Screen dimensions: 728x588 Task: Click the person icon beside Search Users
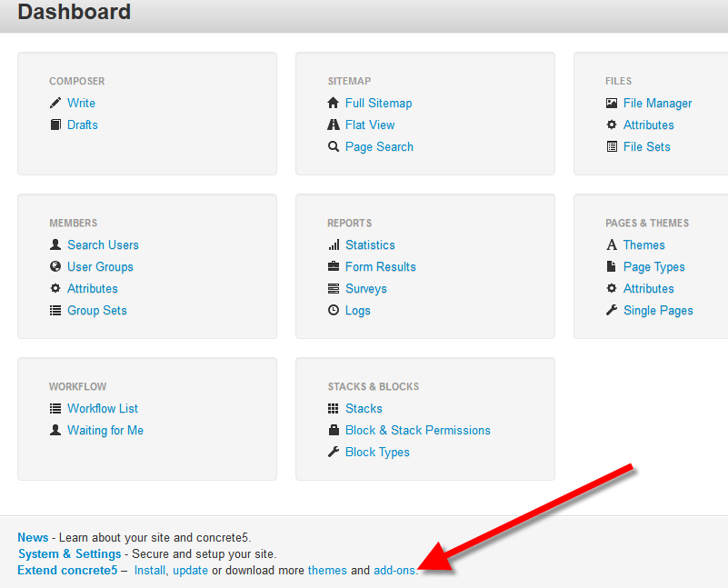[55, 245]
